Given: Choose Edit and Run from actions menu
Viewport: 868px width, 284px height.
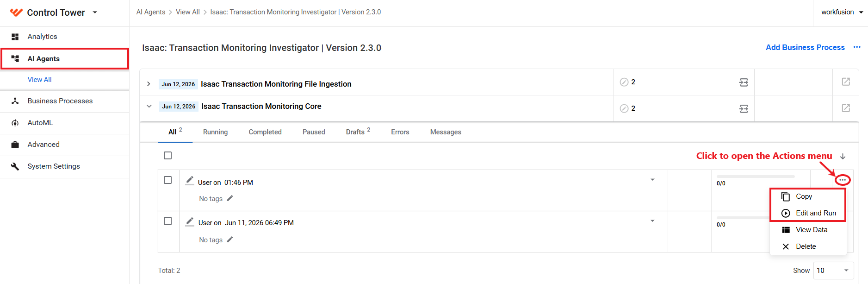Looking at the screenshot, I should pyautogui.click(x=808, y=213).
